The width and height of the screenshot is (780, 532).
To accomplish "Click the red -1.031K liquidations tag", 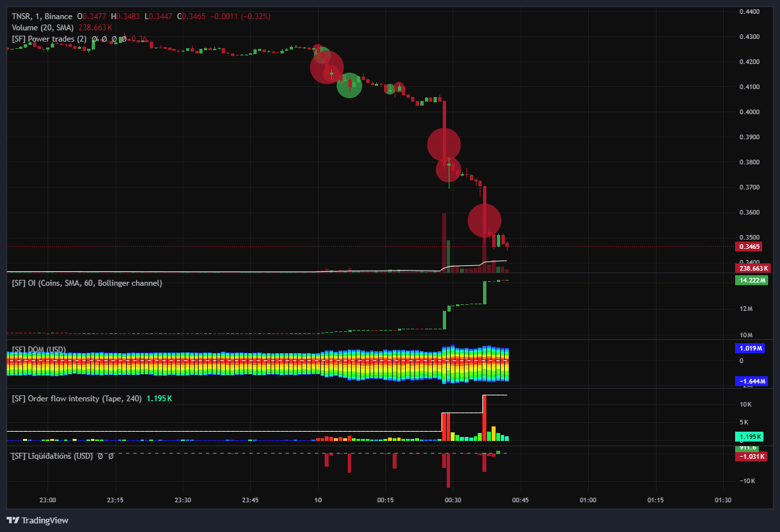I will (751, 456).
